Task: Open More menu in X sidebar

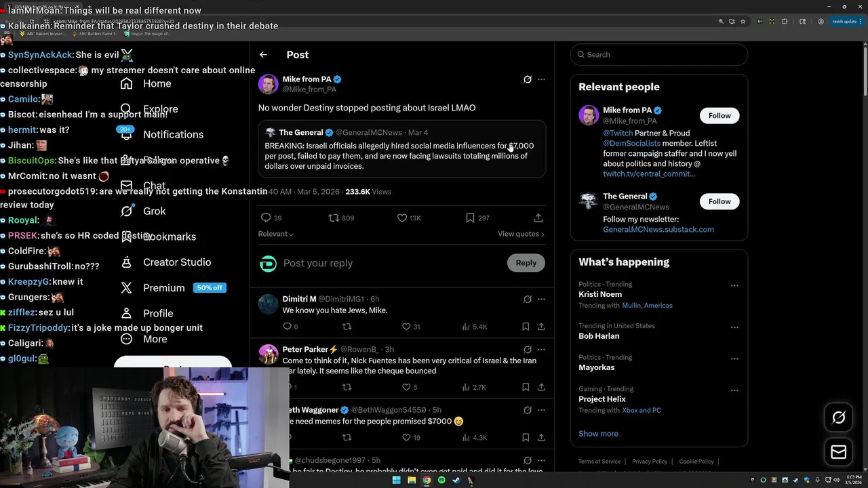Action: pyautogui.click(x=144, y=339)
